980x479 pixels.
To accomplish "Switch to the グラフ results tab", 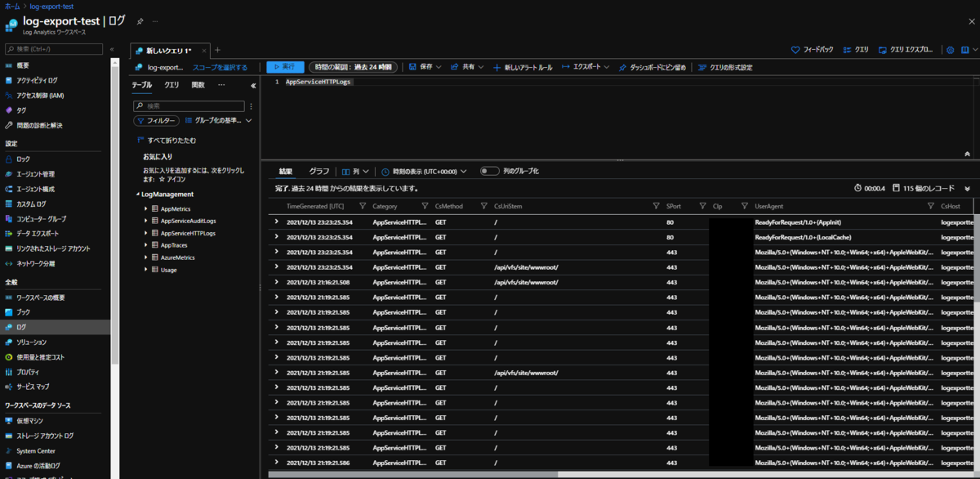I will [319, 172].
